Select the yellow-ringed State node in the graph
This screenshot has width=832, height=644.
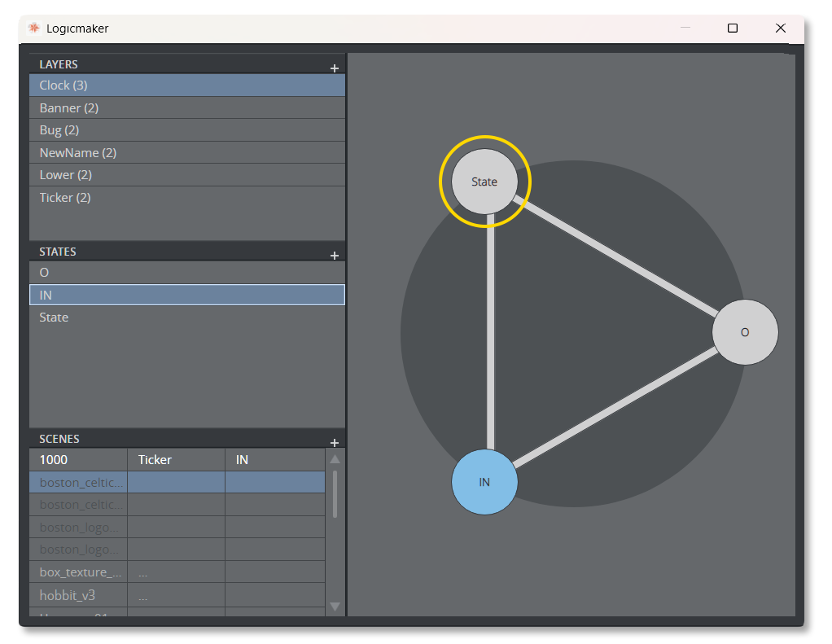484,182
